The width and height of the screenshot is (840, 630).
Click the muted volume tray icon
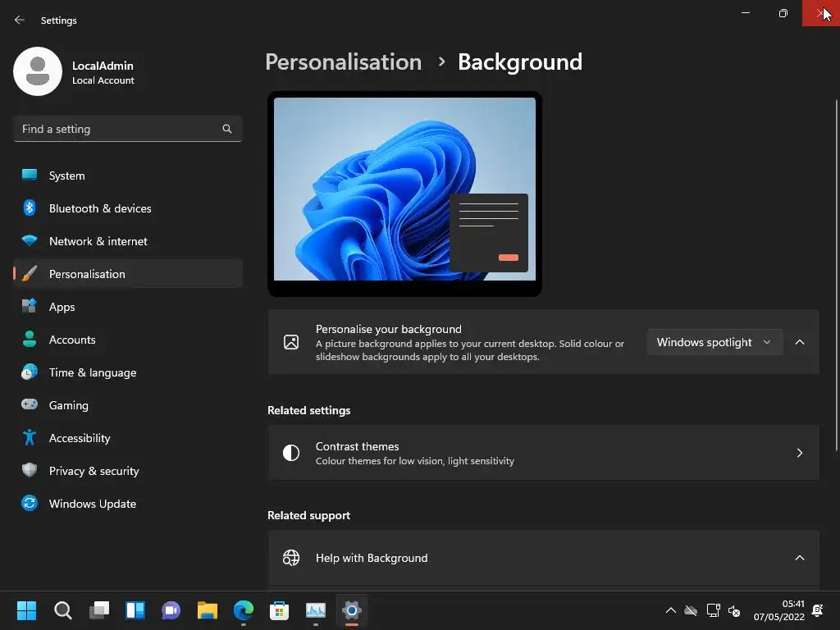point(734,610)
